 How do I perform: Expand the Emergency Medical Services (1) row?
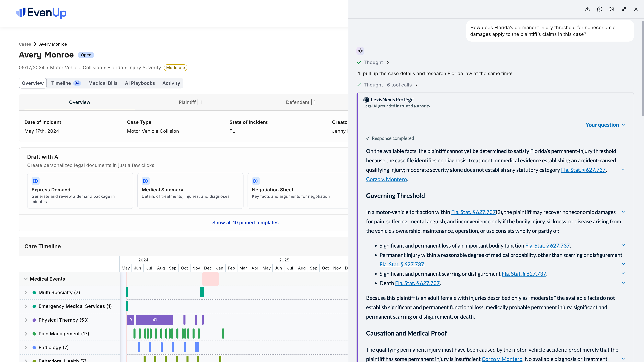[x=26, y=306]
